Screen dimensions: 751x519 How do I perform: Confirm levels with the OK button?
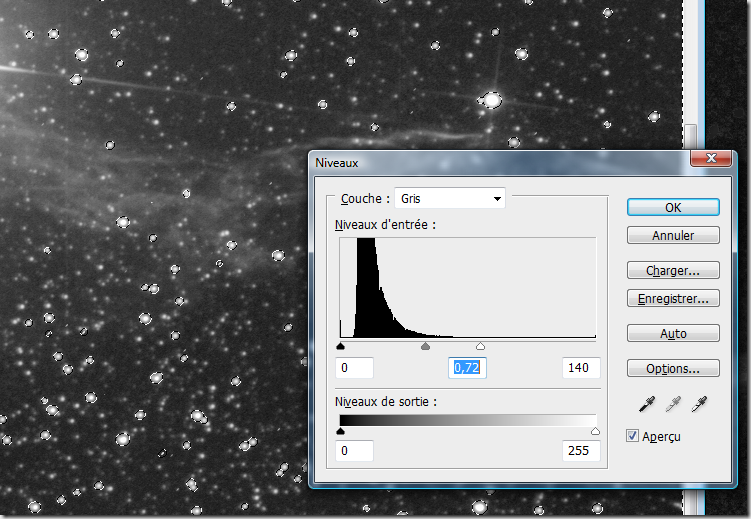click(x=673, y=207)
